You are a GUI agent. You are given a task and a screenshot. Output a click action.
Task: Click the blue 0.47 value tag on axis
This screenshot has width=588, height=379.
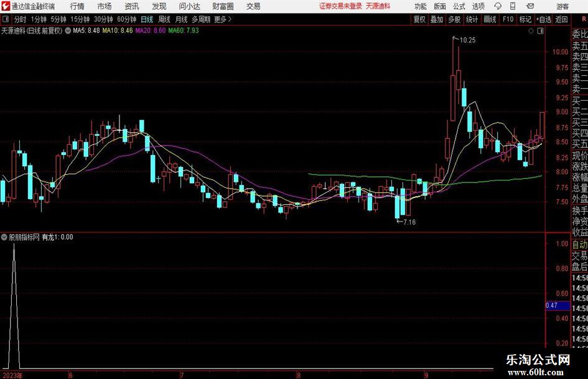click(x=558, y=306)
